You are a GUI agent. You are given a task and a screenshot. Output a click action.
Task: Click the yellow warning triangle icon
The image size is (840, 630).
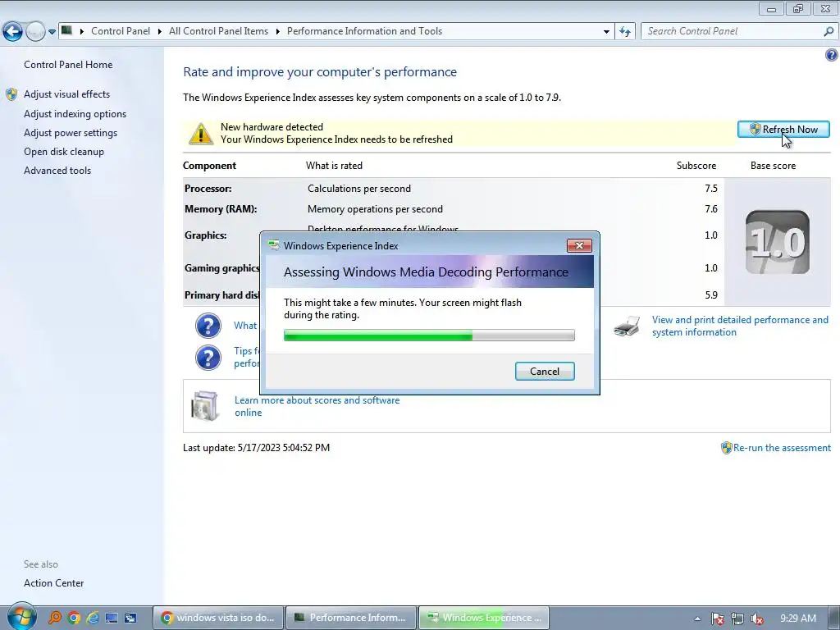201,134
